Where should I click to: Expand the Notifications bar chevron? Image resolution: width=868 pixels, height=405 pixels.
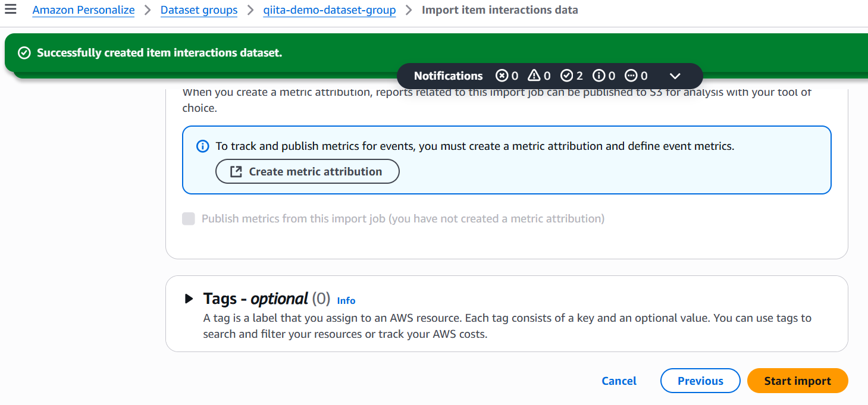675,76
